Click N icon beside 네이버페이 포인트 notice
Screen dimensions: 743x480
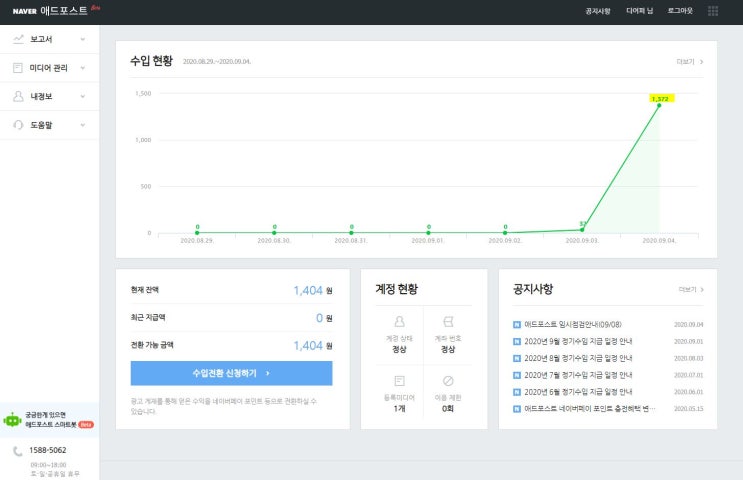tap(517, 408)
